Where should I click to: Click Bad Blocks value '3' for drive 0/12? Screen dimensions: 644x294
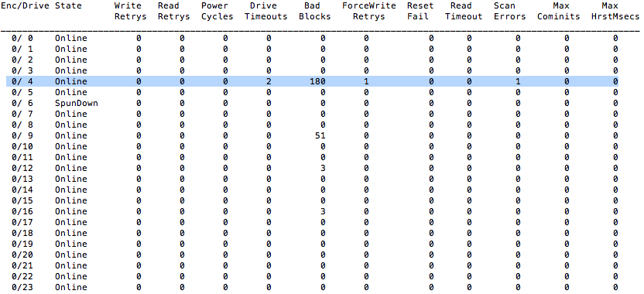click(x=323, y=168)
